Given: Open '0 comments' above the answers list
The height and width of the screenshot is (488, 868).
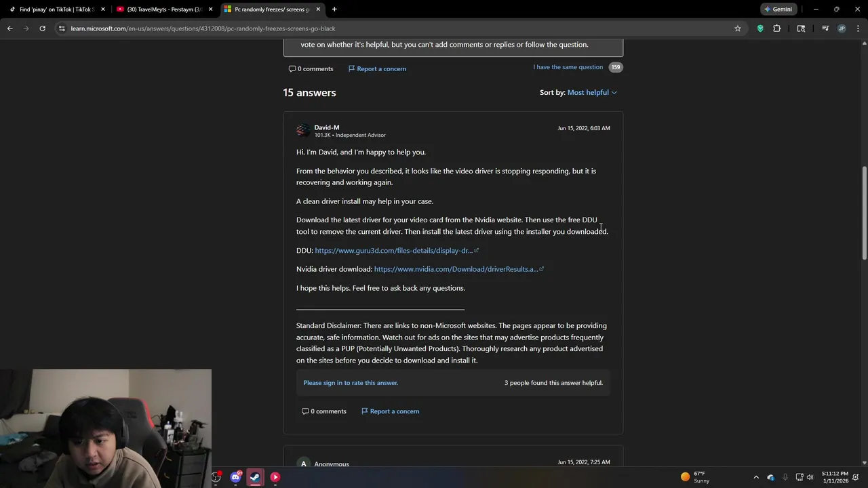Looking at the screenshot, I should [x=311, y=68].
